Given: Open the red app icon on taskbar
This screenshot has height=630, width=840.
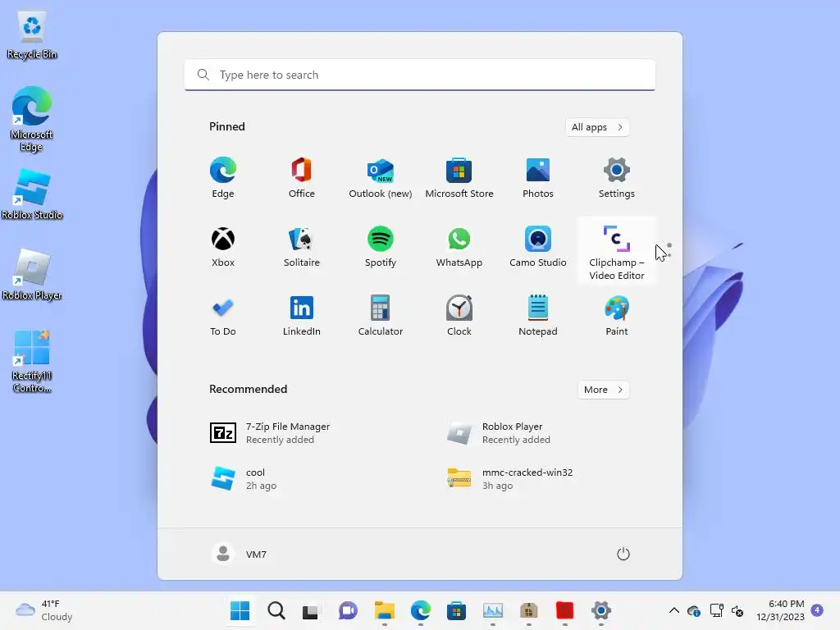Looking at the screenshot, I should tap(564, 610).
